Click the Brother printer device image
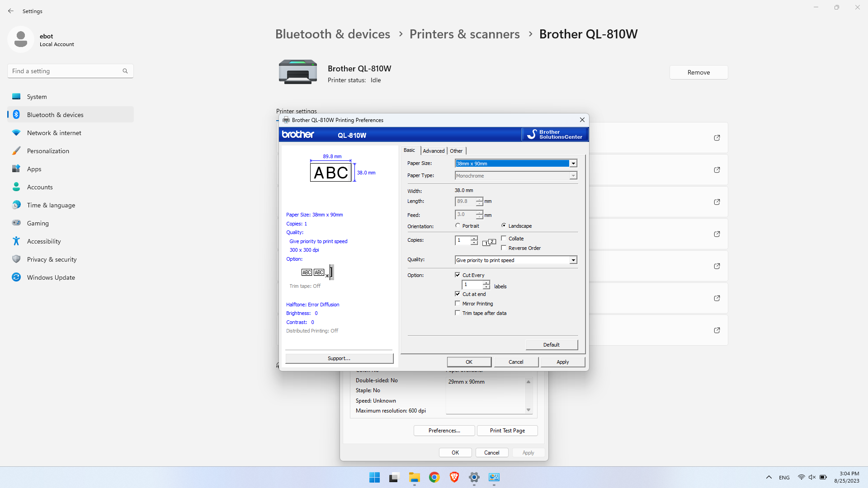868x488 pixels. (x=297, y=72)
